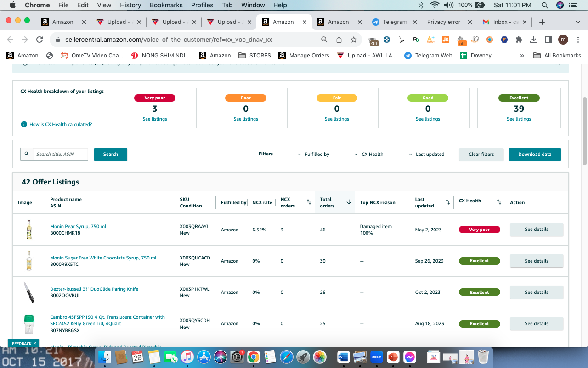
Task: Open the Bookmarks menu in the menu bar
Action: click(166, 5)
